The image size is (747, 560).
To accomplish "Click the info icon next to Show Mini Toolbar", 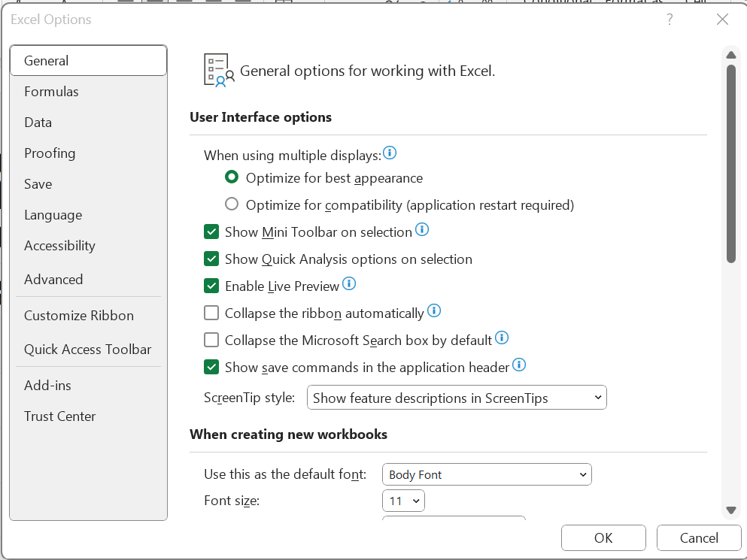I will tap(422, 229).
